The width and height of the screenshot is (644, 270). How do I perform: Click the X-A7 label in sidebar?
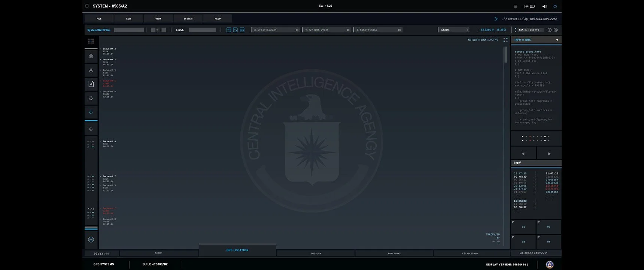91,209
